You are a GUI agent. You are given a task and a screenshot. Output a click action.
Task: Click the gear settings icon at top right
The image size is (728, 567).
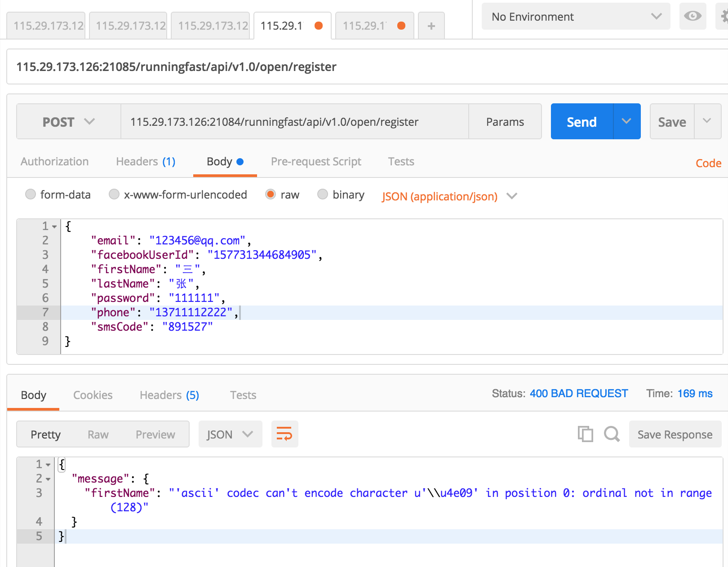click(x=724, y=17)
